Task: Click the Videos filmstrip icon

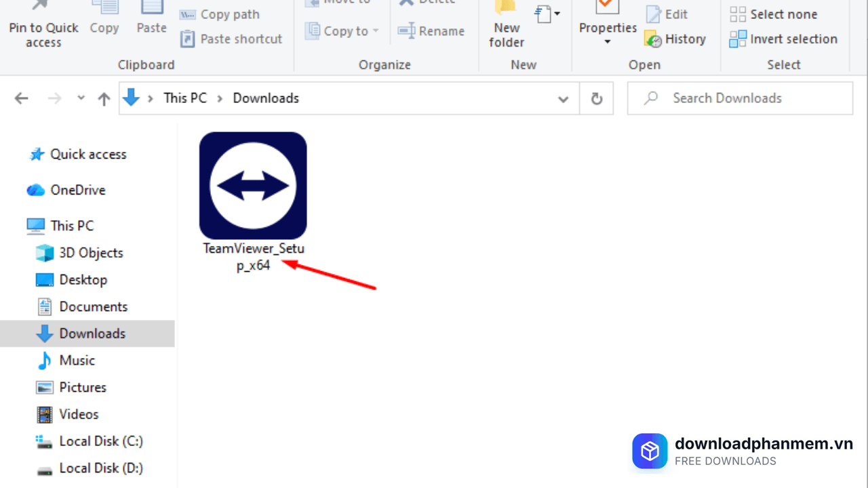Action: [x=45, y=414]
